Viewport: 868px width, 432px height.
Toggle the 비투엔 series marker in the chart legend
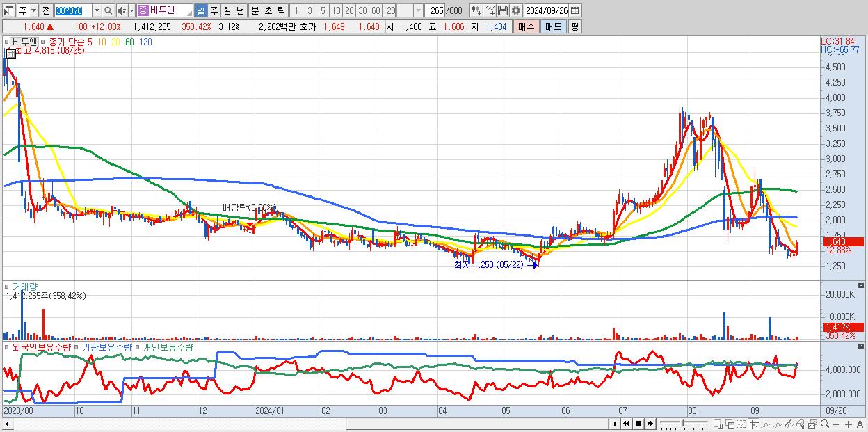(x=8, y=42)
